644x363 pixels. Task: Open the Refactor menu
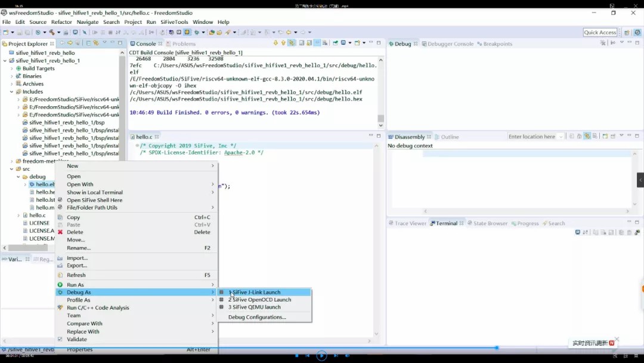tap(61, 21)
